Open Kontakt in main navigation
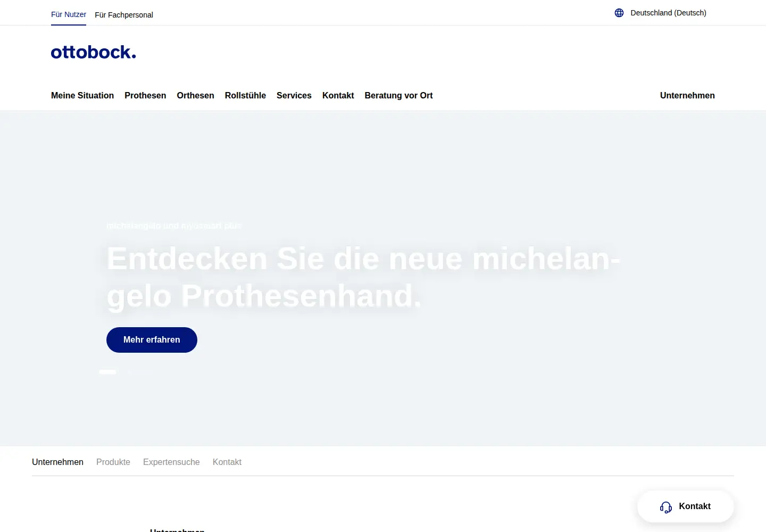 (338, 95)
